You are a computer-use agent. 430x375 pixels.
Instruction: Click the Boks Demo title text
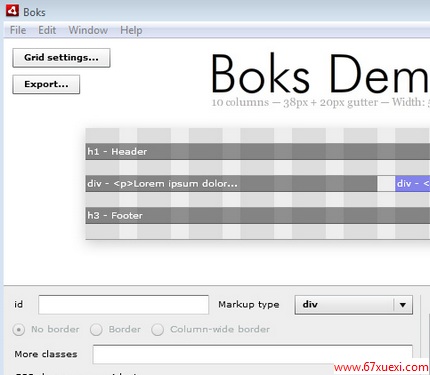(320, 73)
